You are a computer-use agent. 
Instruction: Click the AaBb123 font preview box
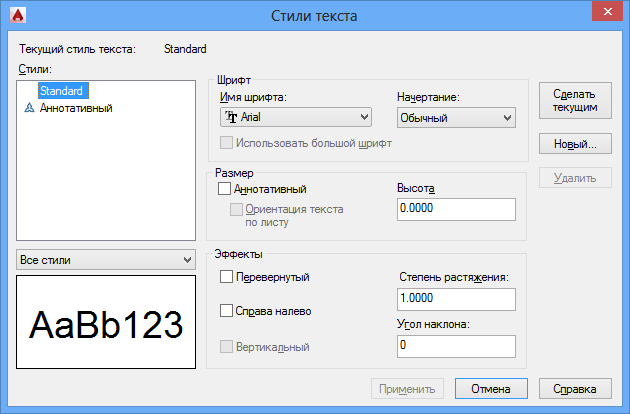click(x=106, y=322)
